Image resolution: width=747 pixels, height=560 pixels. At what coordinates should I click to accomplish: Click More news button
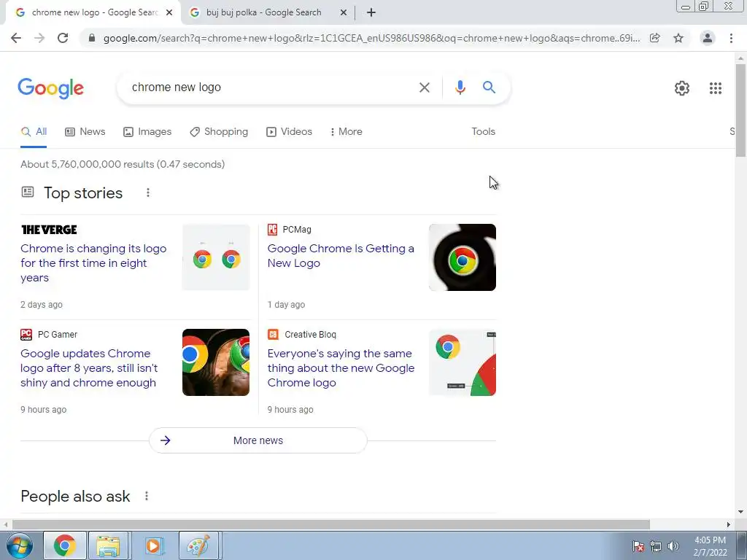coord(258,440)
